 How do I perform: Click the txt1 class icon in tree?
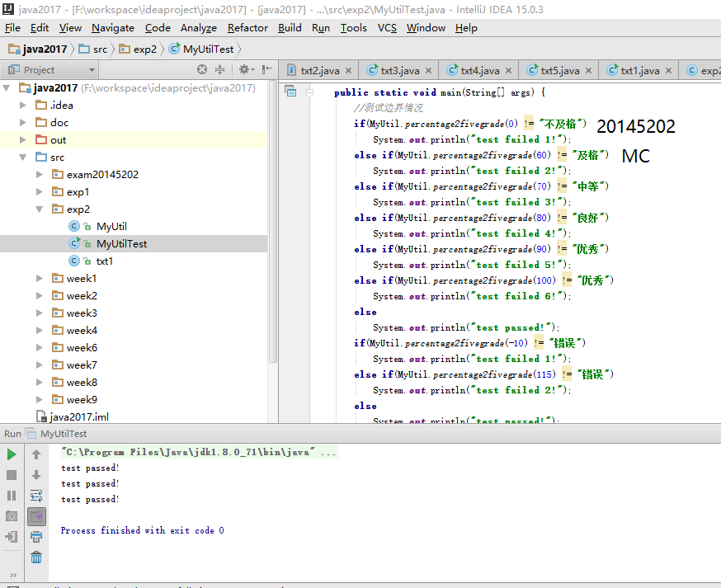click(74, 261)
